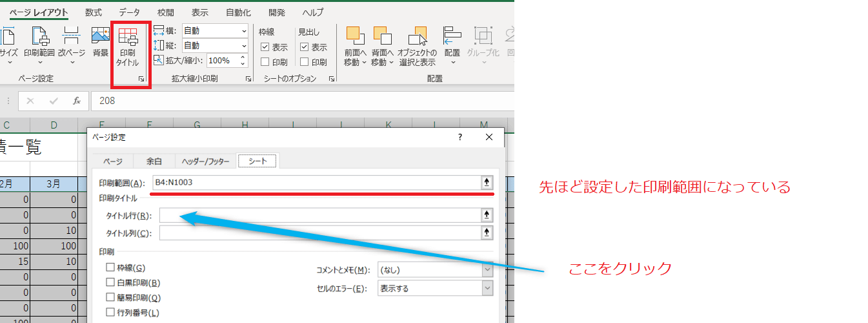Open the 横 width dropdown
Screen dimensions: 868x323
(244, 30)
